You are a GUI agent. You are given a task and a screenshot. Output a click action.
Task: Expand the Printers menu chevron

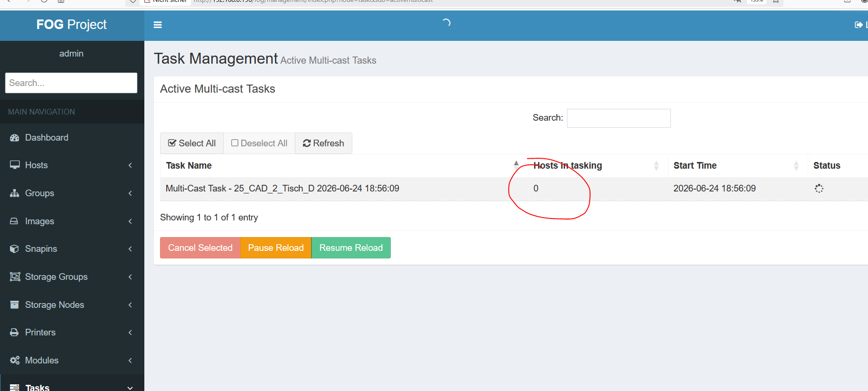[x=130, y=333]
